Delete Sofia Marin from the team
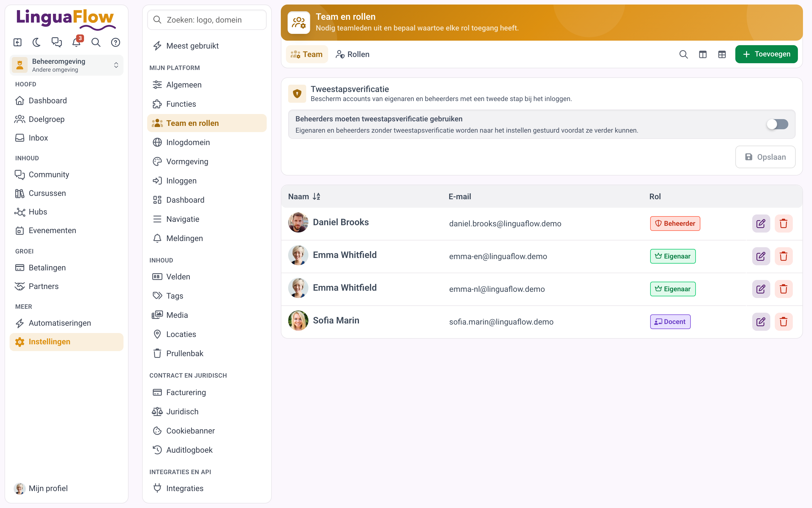This screenshot has height=508, width=812. tap(784, 322)
